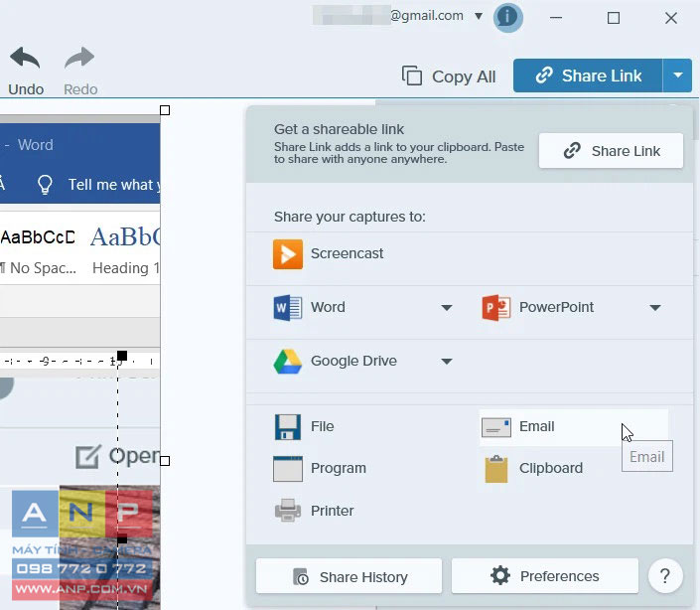700x610 pixels.
Task: Maximize the window
Action: click(614, 18)
